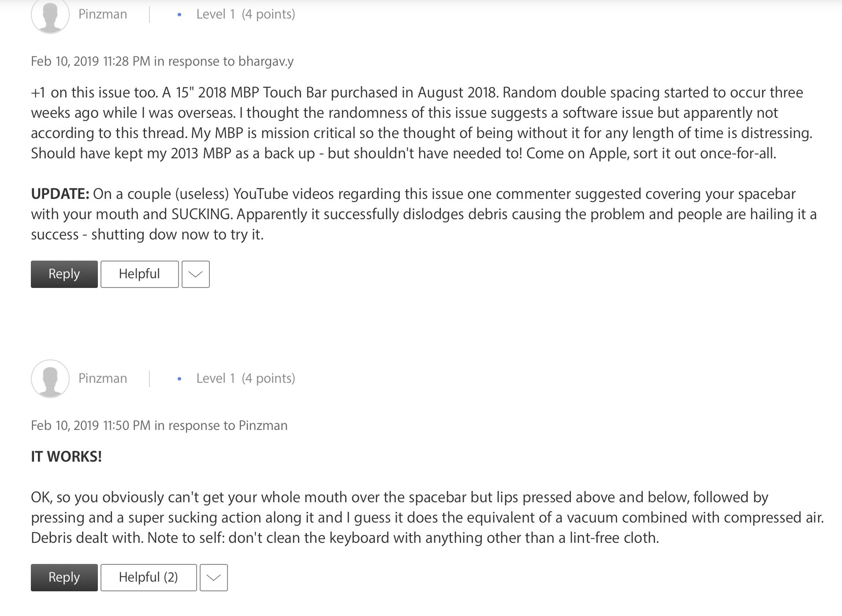Click the blue level dot in first post

pyautogui.click(x=179, y=15)
